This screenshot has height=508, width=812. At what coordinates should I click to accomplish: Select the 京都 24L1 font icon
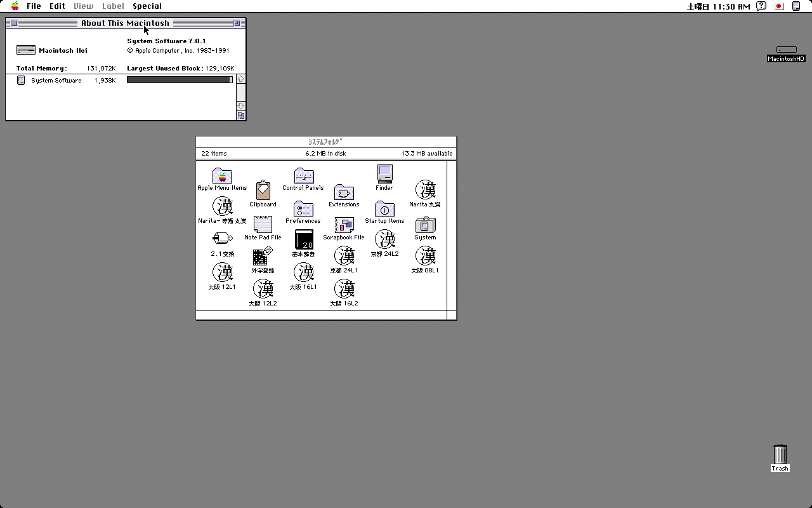344,256
